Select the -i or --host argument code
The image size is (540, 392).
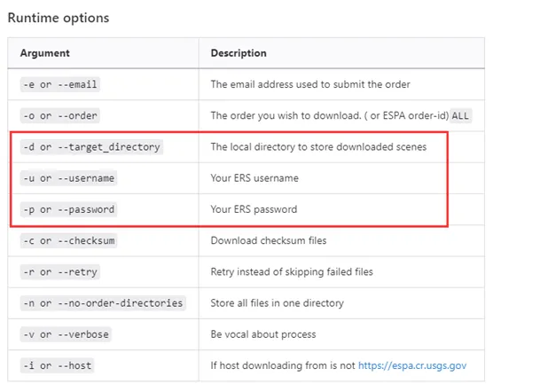coord(56,365)
